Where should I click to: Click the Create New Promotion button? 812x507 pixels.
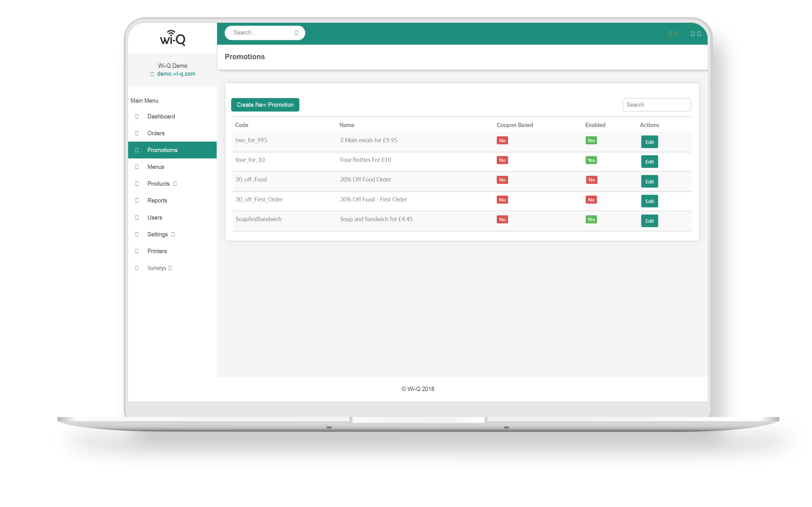(x=265, y=104)
